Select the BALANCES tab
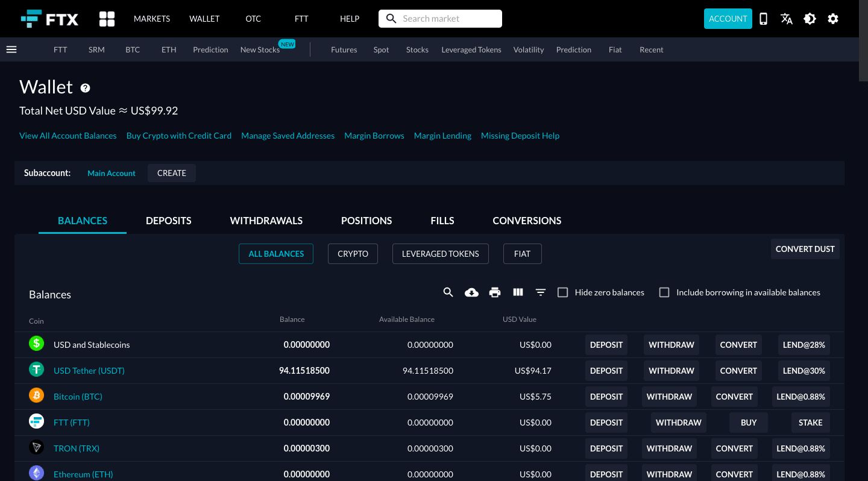The height and width of the screenshot is (481, 868). [83, 221]
